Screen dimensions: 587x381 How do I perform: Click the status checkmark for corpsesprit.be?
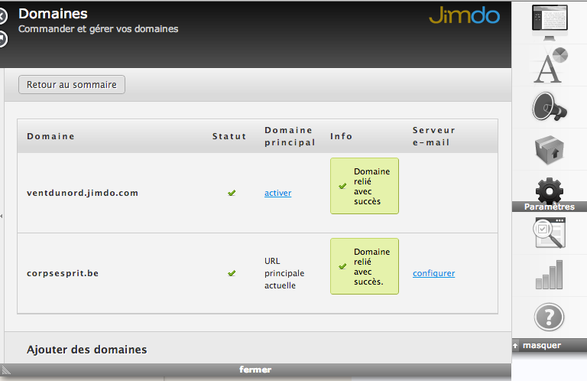pyautogui.click(x=232, y=273)
